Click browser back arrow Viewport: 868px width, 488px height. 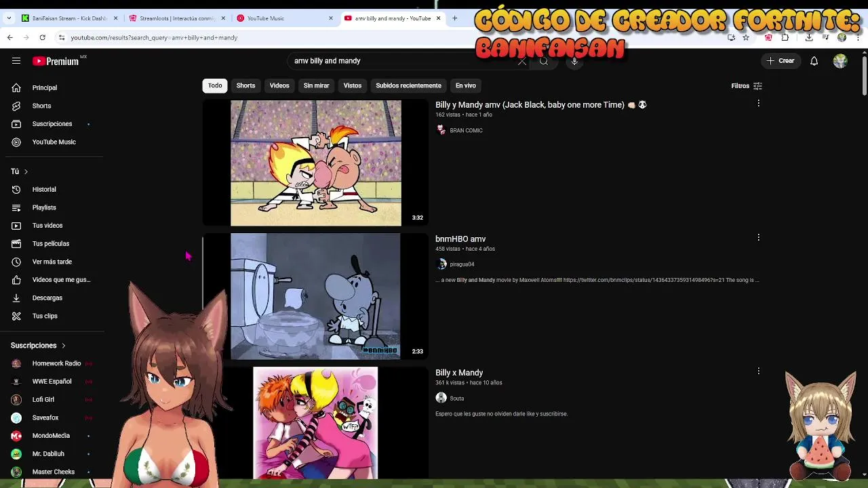click(x=9, y=37)
